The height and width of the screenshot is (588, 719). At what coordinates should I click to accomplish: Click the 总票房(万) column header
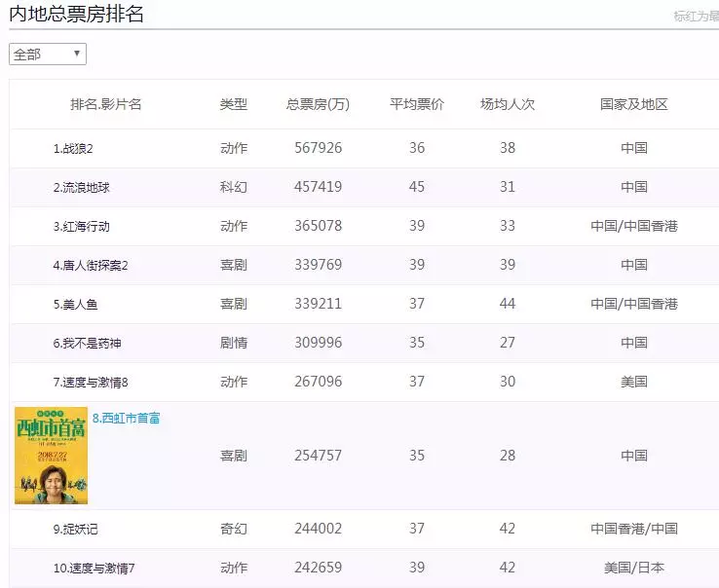(x=318, y=104)
